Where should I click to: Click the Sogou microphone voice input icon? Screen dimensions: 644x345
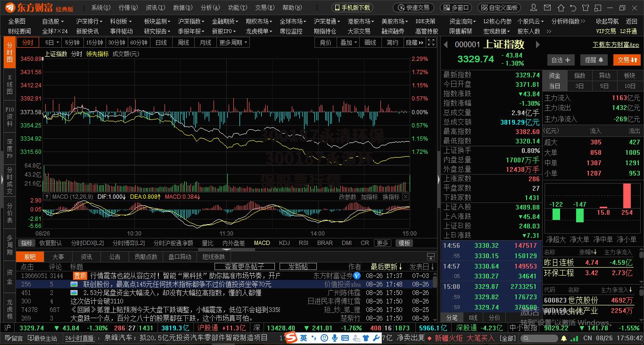coord(335,338)
